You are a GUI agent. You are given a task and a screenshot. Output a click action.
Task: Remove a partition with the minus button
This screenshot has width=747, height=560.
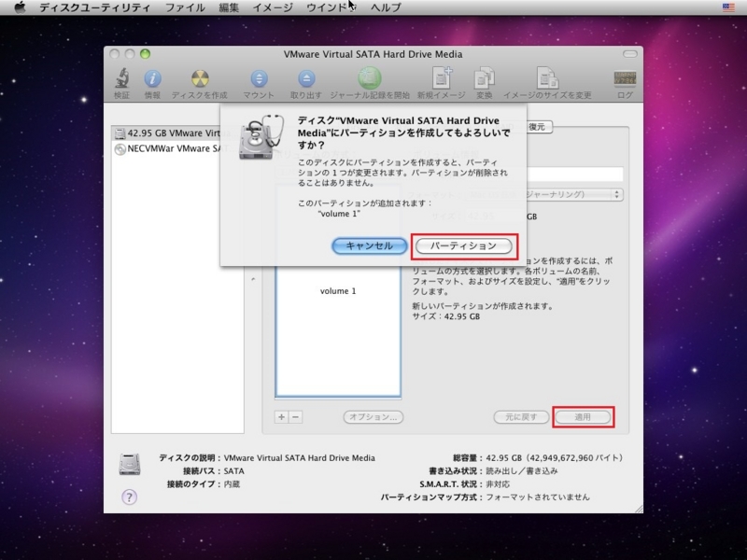[295, 417]
